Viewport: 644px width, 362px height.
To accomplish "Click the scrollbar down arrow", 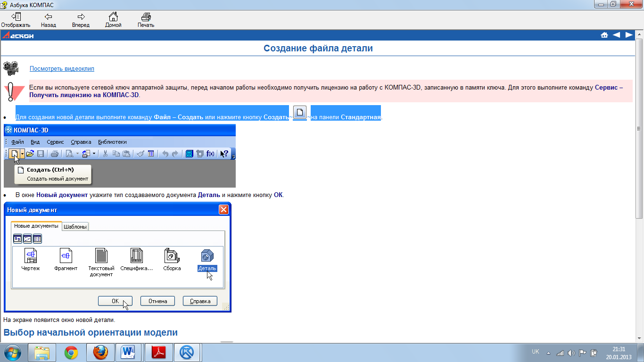I will [x=640, y=339].
